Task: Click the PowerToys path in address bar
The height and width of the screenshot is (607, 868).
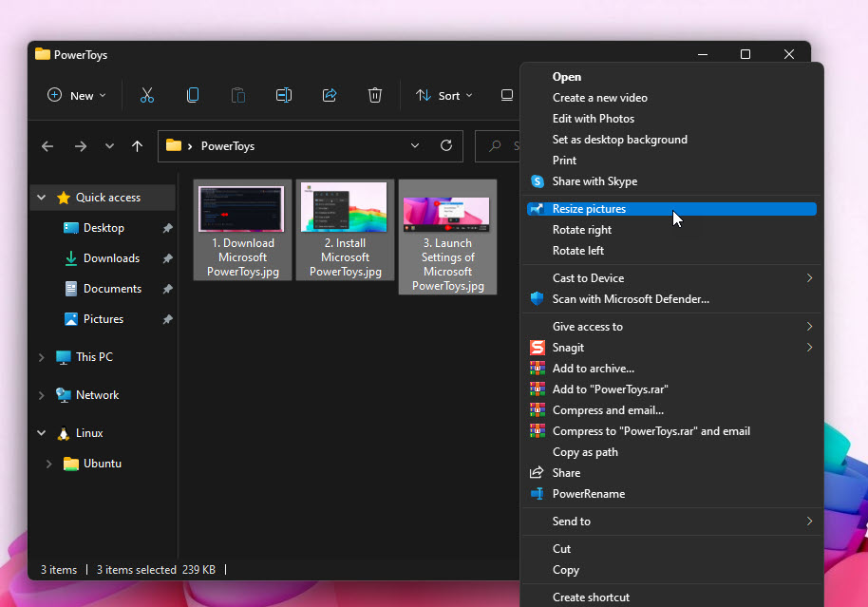Action: pyautogui.click(x=228, y=146)
